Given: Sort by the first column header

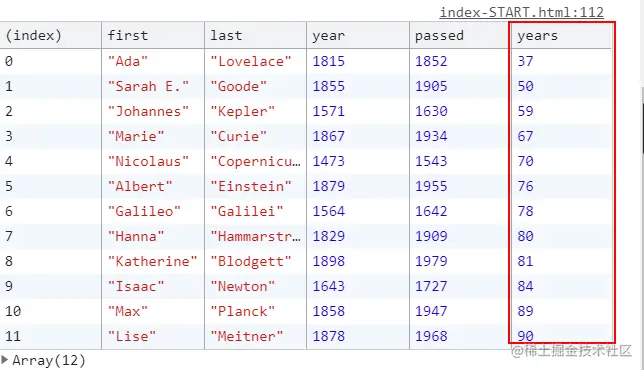Looking at the screenshot, I should click(153, 35).
